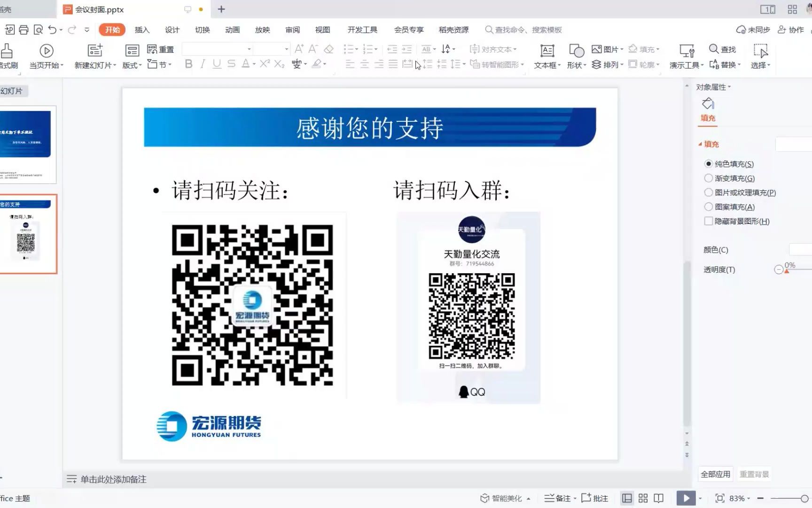Enable the 隐藏背景图形 checkbox
The height and width of the screenshot is (508, 812).
coord(708,221)
